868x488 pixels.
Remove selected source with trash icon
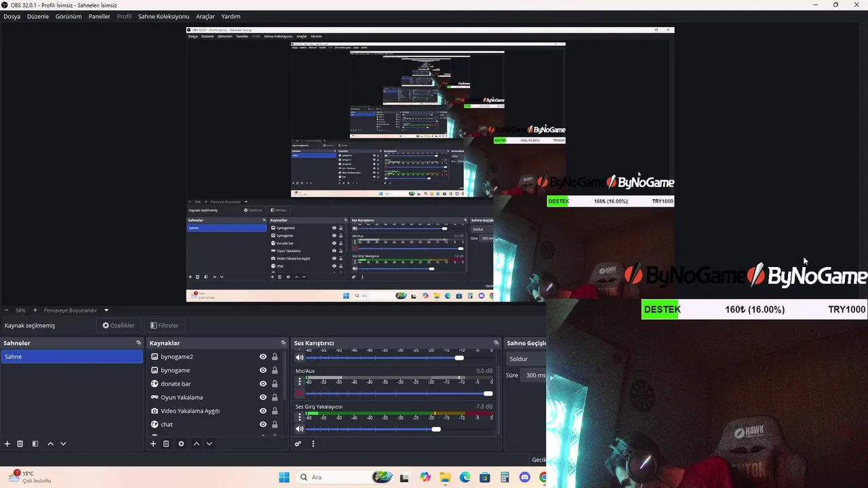(x=166, y=444)
